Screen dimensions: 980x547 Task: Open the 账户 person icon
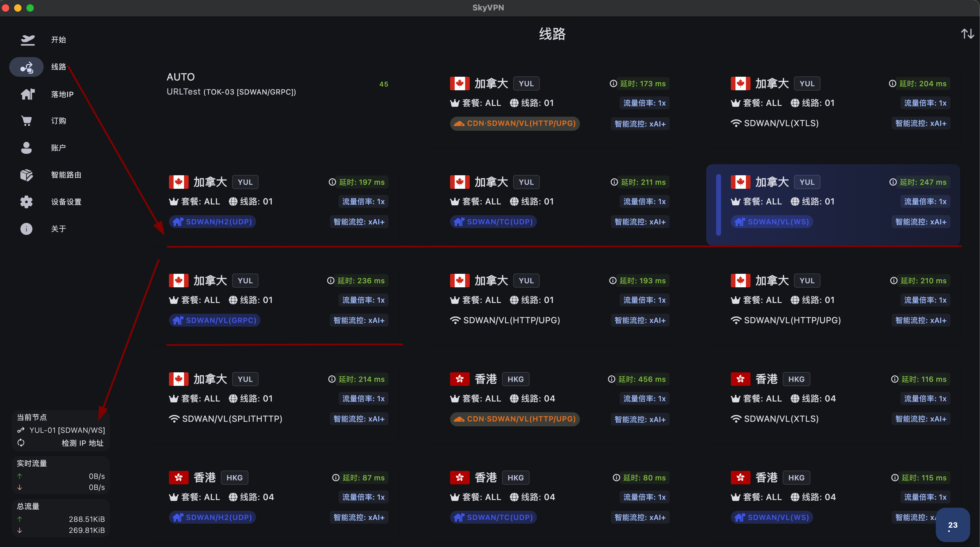click(27, 148)
